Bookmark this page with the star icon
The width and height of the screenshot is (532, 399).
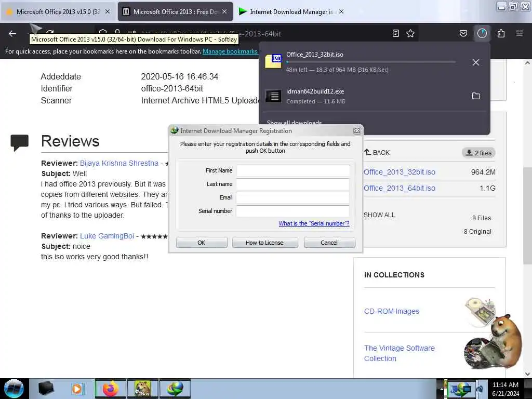point(410,33)
